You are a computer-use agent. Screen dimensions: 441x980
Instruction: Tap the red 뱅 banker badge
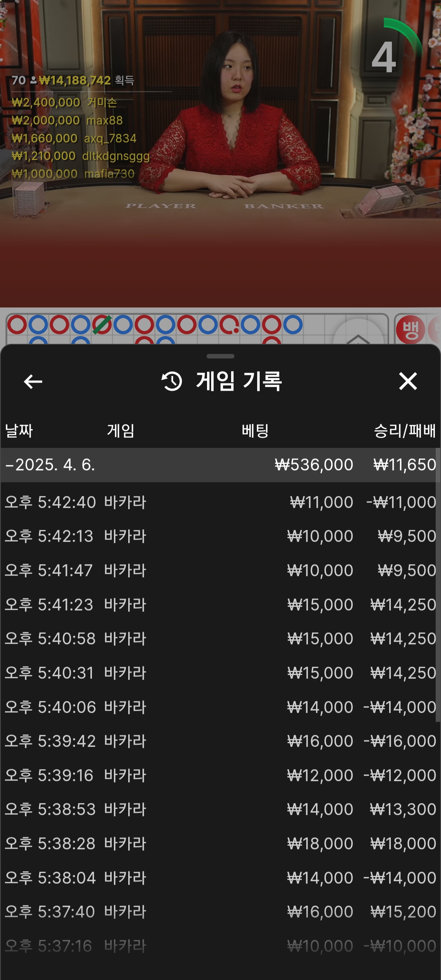pos(410,330)
